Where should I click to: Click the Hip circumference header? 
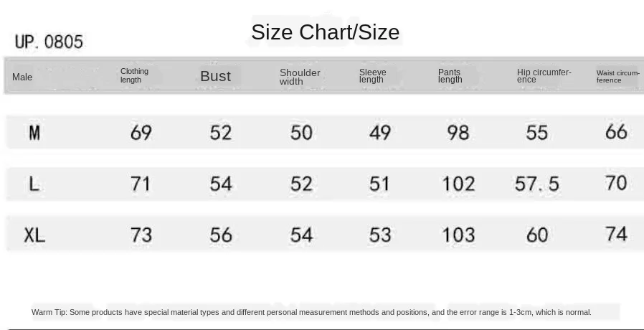[x=544, y=76]
